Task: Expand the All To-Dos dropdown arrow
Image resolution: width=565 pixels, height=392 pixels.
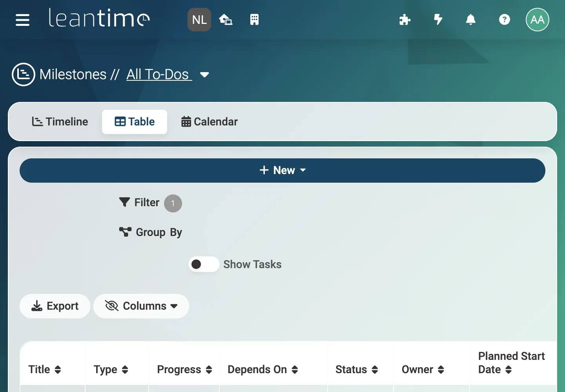Action: [x=204, y=74]
